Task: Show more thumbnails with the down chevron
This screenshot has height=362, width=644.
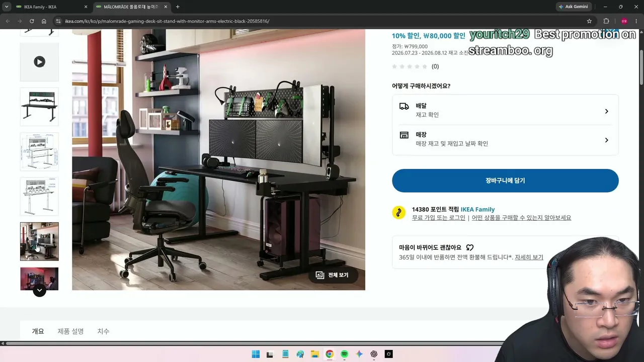Action: (39, 290)
